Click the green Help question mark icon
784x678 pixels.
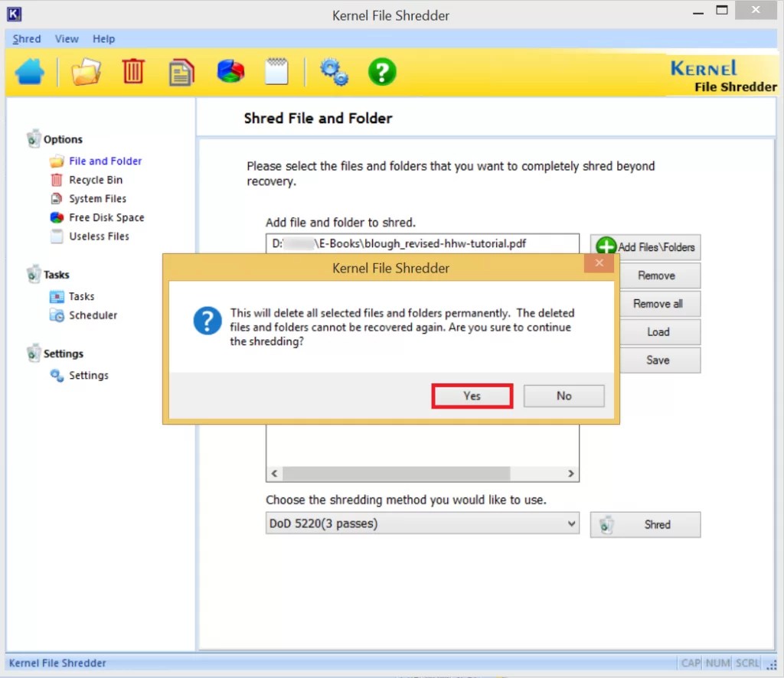(x=381, y=70)
